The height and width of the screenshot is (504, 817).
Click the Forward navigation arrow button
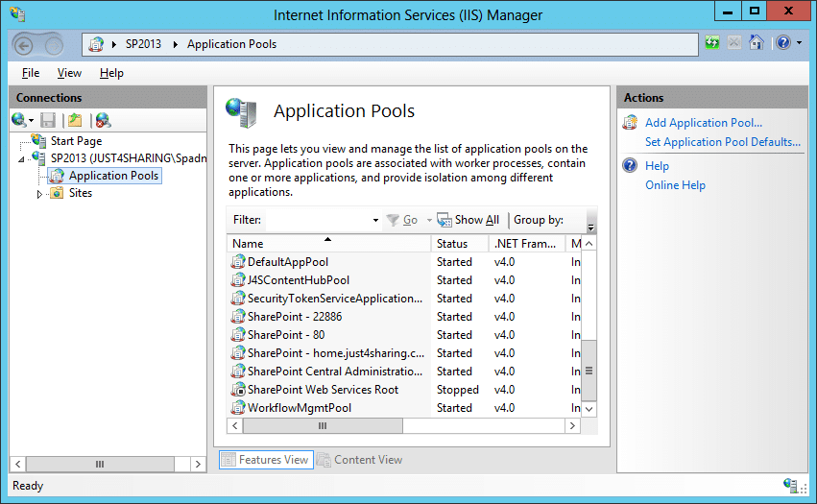click(54, 45)
